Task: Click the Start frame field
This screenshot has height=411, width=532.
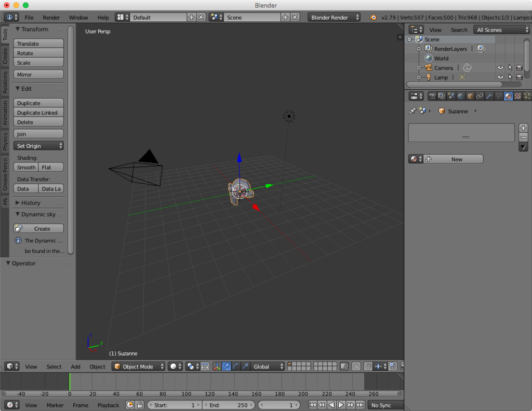Action: coord(175,405)
